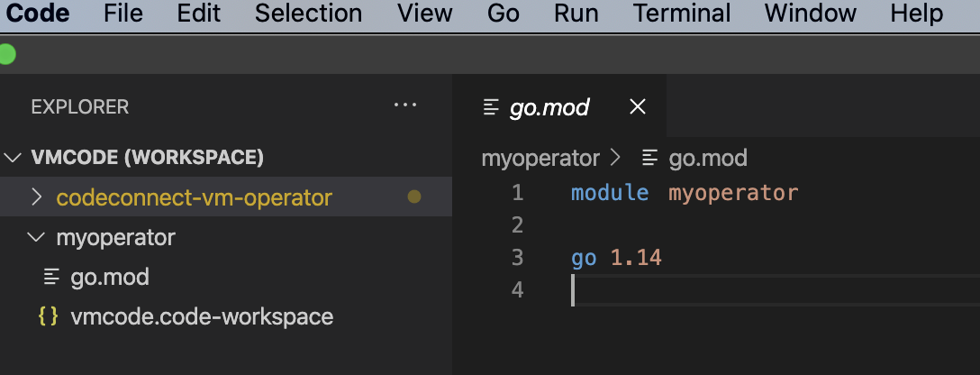
Task: Click the green window zoom button
Action: click(x=6, y=54)
